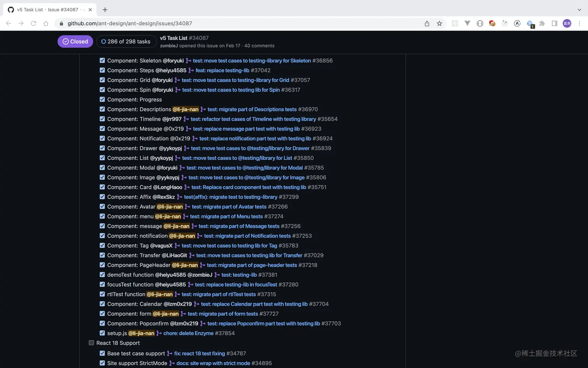Click the @vagusX mention in Tag row
This screenshot has height=368, width=588.
161,246
